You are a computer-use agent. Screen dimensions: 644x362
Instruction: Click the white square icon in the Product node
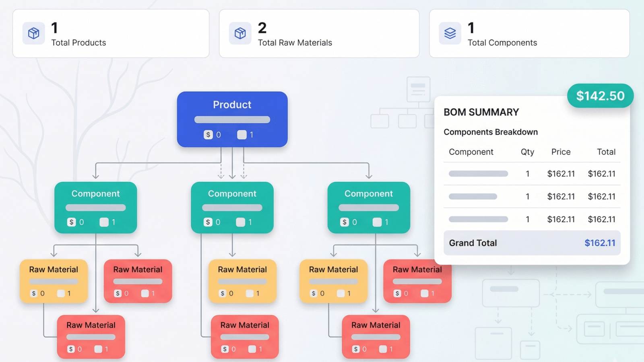242,135
